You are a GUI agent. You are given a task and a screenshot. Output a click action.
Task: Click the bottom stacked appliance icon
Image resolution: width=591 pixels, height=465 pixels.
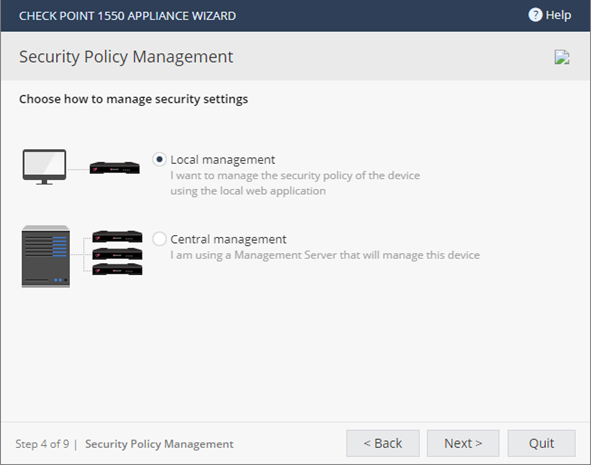[117, 269]
